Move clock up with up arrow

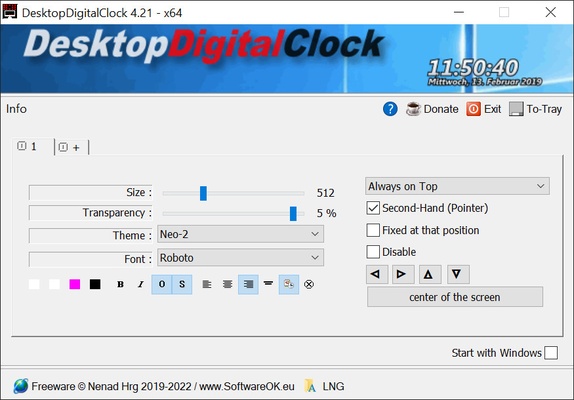[x=430, y=274]
